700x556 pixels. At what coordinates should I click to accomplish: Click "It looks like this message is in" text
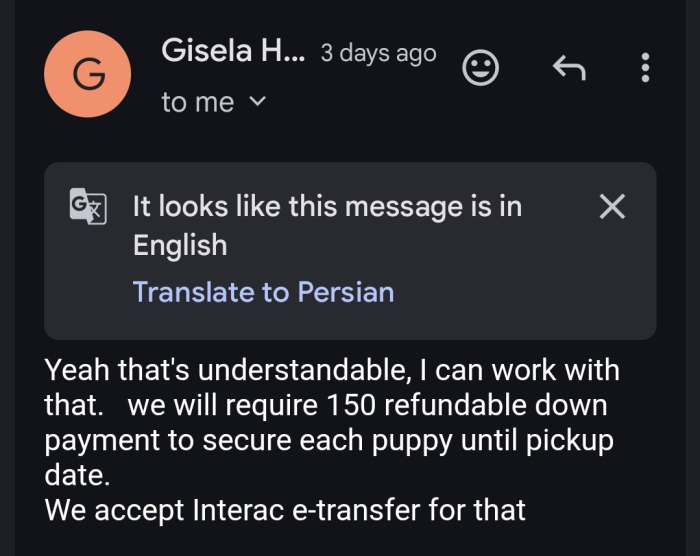click(x=328, y=207)
